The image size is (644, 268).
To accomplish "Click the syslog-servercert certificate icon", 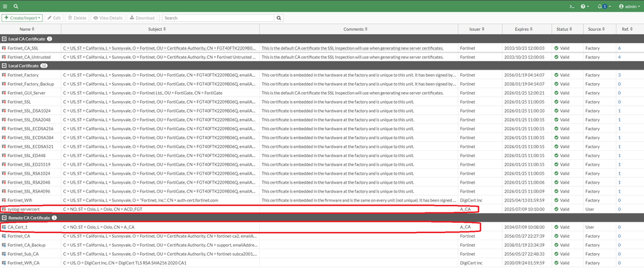I will (4, 209).
